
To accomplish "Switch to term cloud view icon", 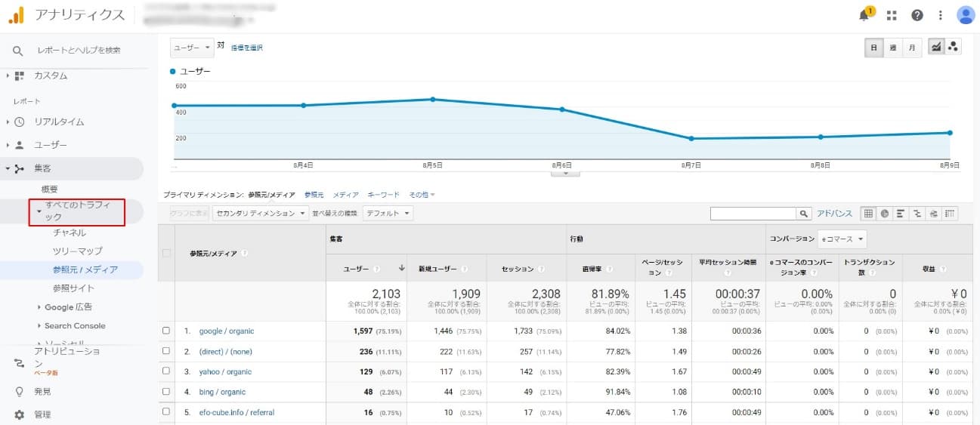I will click(x=934, y=214).
